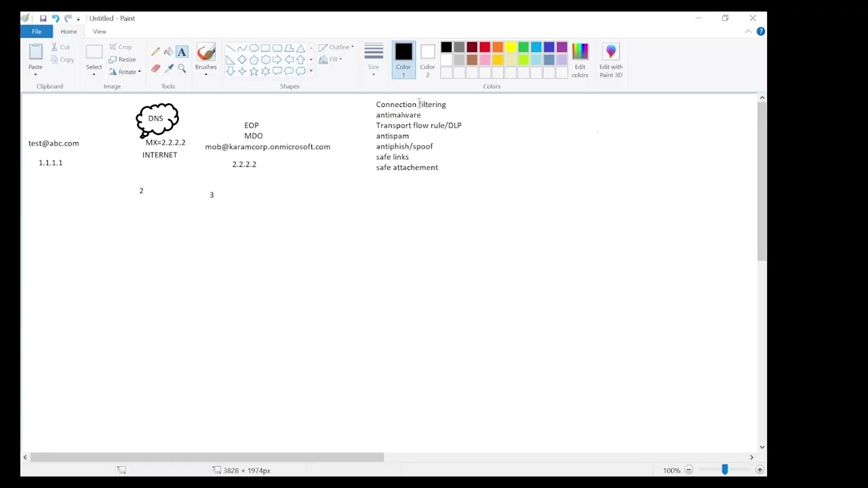This screenshot has height=488, width=868.
Task: Select the Magnifier tool
Action: [x=182, y=68]
